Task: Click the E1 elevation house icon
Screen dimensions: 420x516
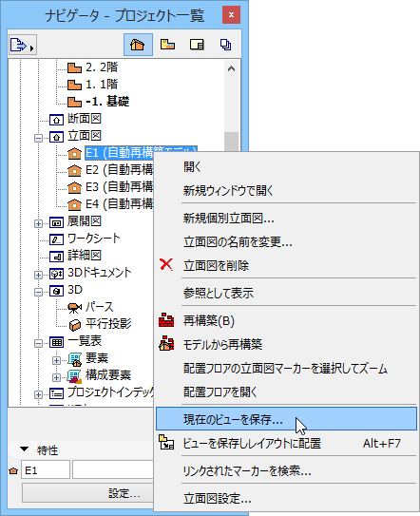Action: tap(74, 153)
